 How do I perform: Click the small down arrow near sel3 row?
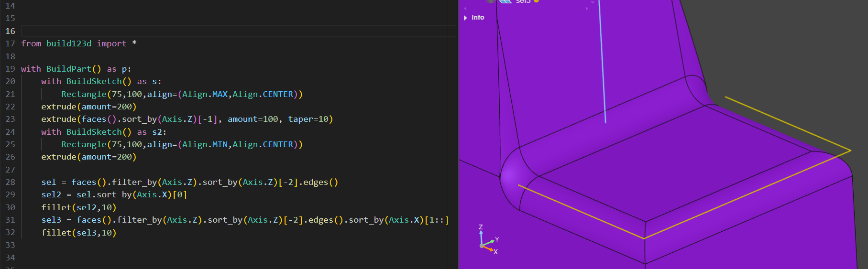point(593,2)
